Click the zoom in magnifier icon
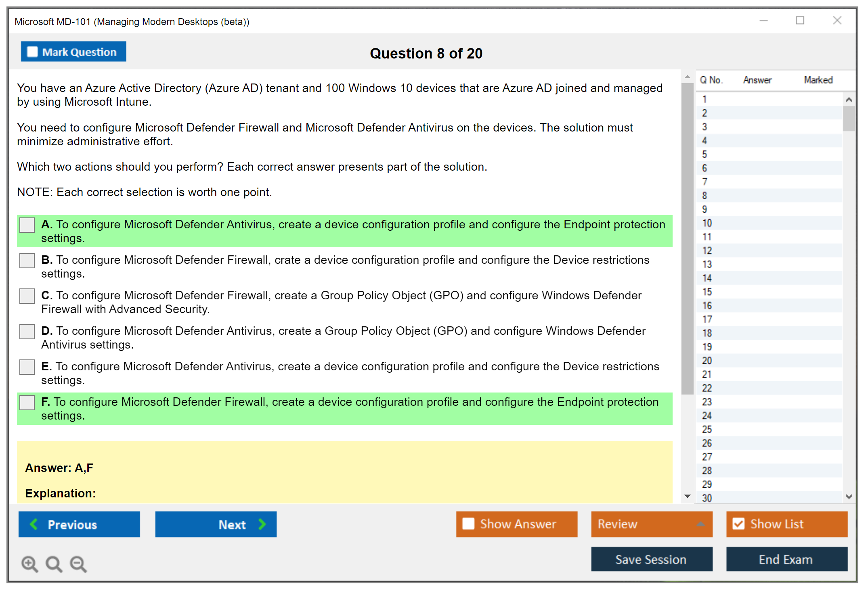 tap(29, 564)
